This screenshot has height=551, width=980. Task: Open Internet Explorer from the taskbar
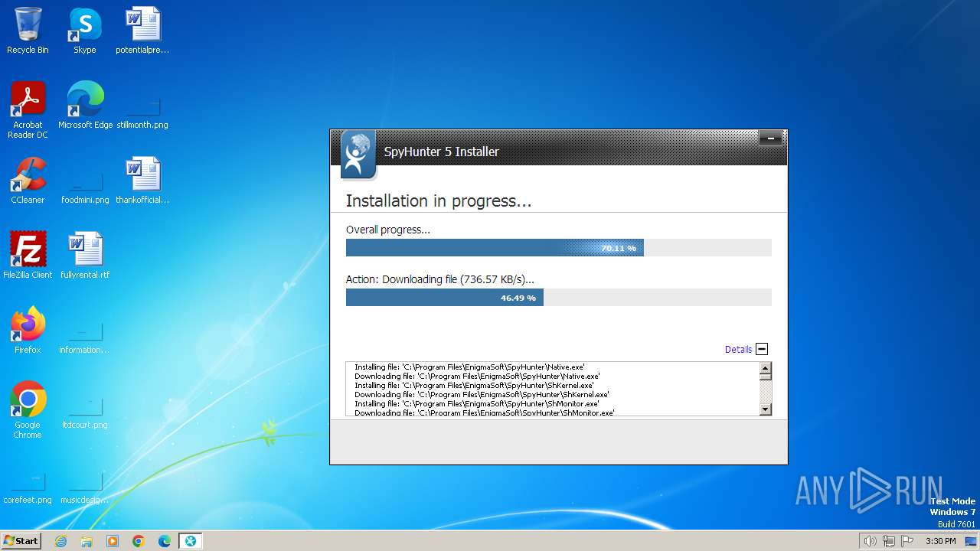point(61,541)
